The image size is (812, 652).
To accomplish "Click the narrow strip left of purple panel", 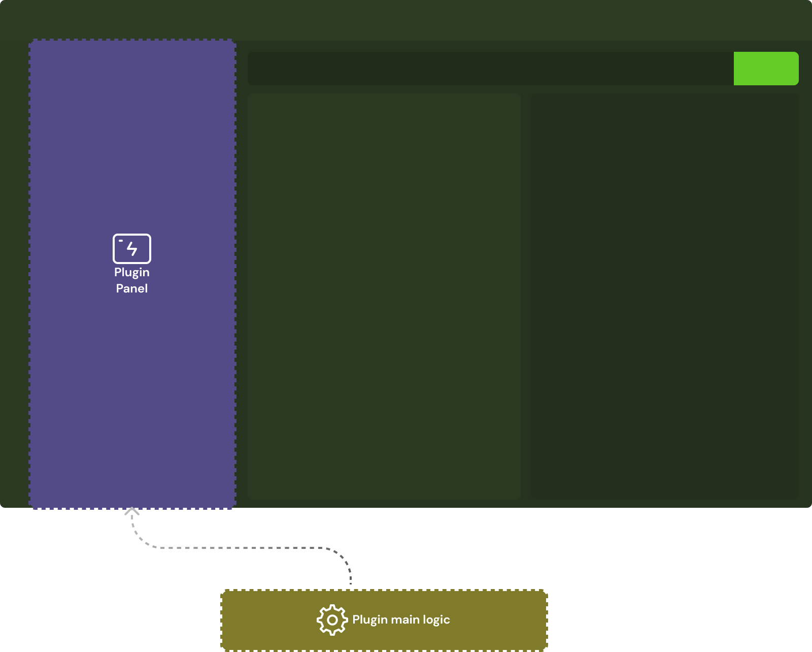I will (x=14, y=274).
